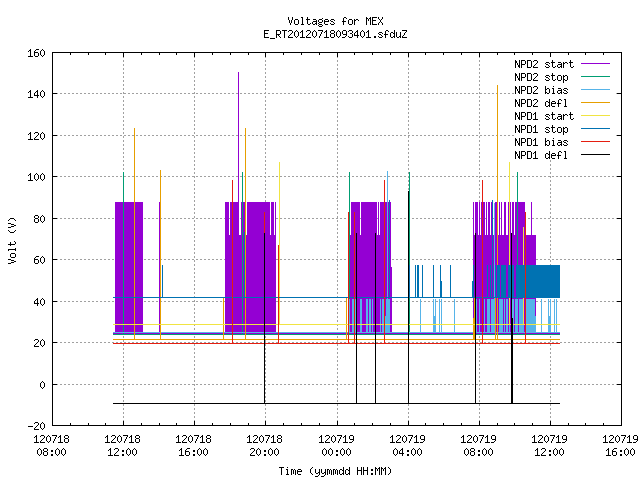Click the NPD2 start purple legend line
The image size is (640, 480).
click(595, 64)
